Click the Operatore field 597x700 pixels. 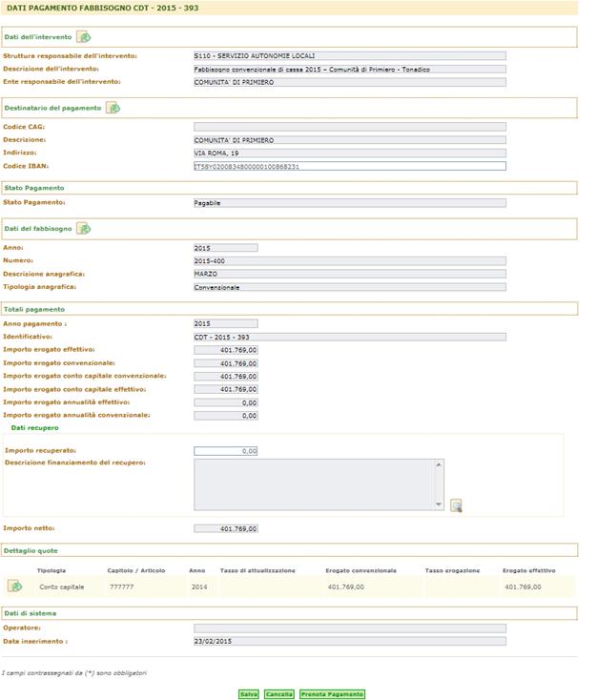coord(350,628)
